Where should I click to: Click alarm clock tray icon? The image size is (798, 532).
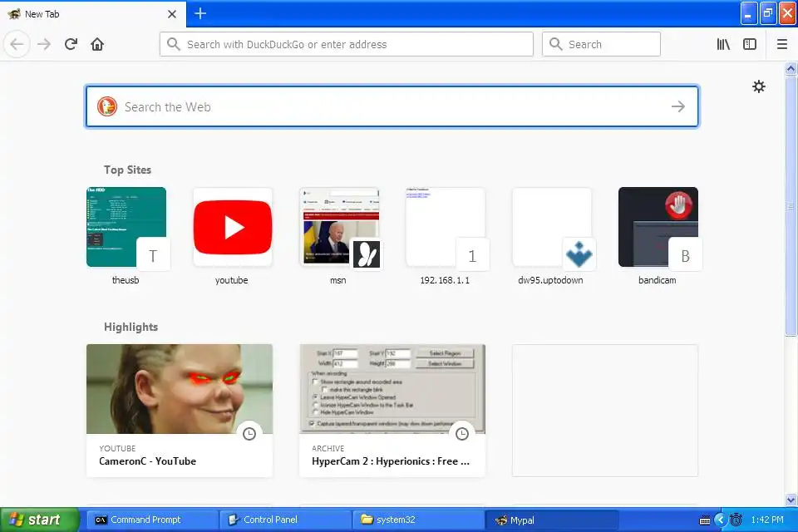point(736,520)
